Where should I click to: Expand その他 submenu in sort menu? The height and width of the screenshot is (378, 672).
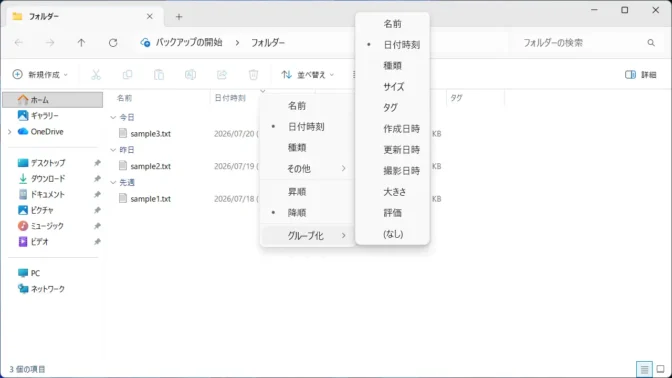[x=307, y=168]
